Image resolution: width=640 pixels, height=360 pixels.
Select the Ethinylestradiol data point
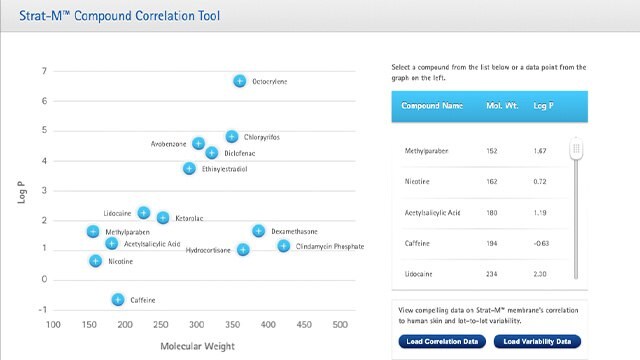pyautogui.click(x=189, y=168)
